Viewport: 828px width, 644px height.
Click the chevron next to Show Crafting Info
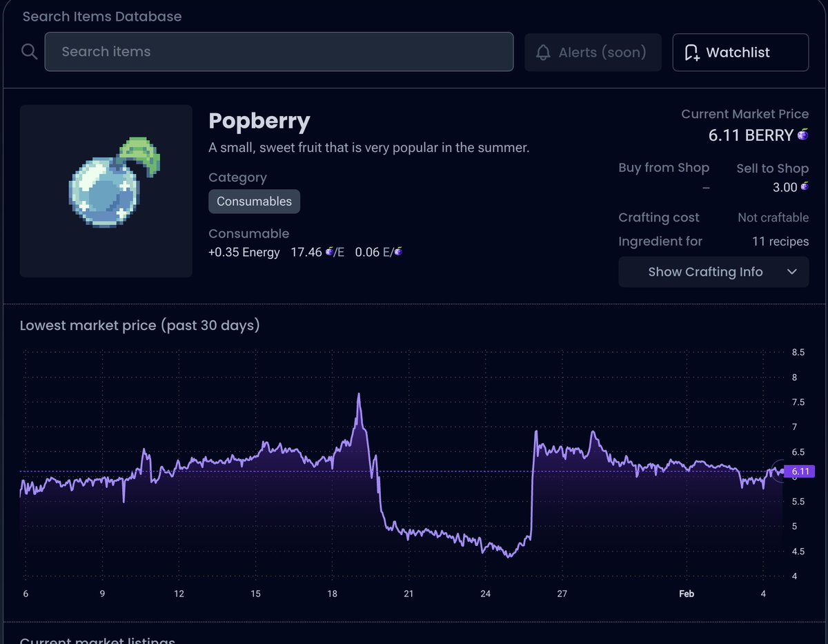click(x=792, y=272)
